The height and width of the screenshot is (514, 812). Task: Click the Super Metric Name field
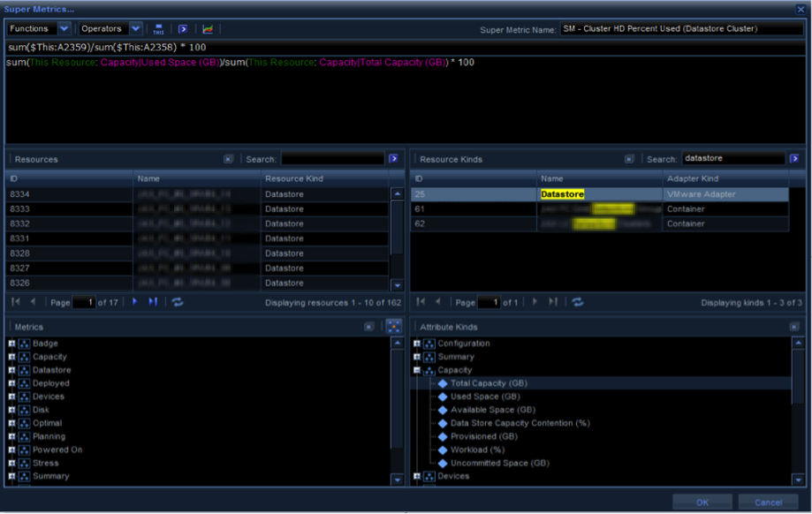[x=670, y=29]
